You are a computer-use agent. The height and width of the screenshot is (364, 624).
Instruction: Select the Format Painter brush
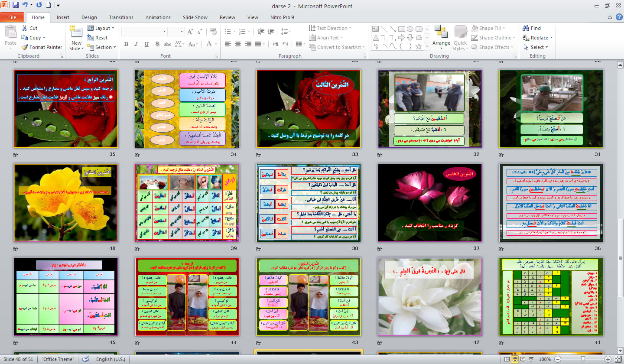(x=25, y=47)
